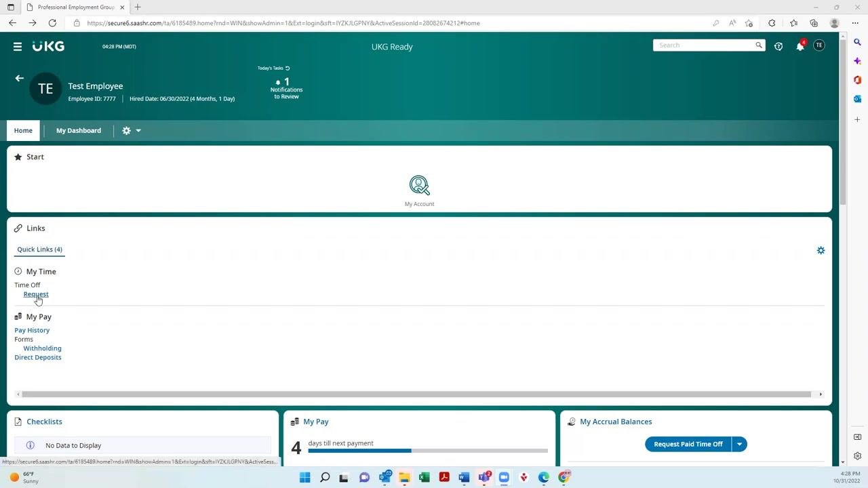868x488 pixels.
Task: Open the Direct Deposits link
Action: [38, 357]
